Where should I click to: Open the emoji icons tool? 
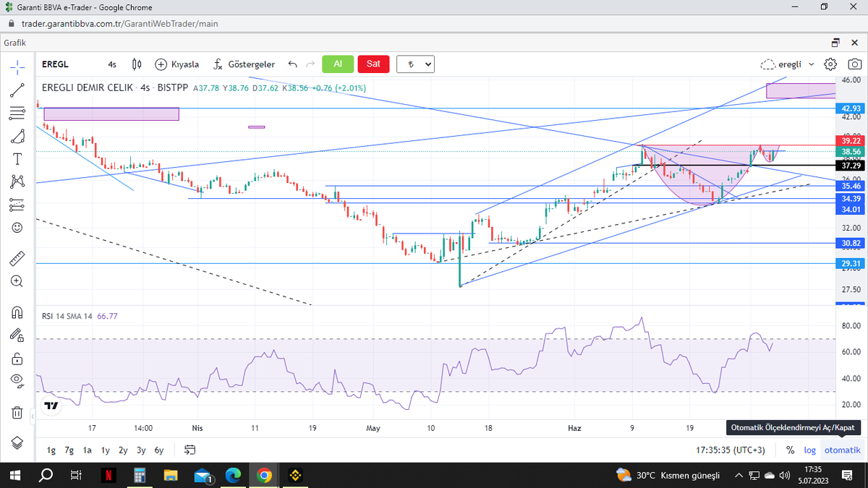17,228
